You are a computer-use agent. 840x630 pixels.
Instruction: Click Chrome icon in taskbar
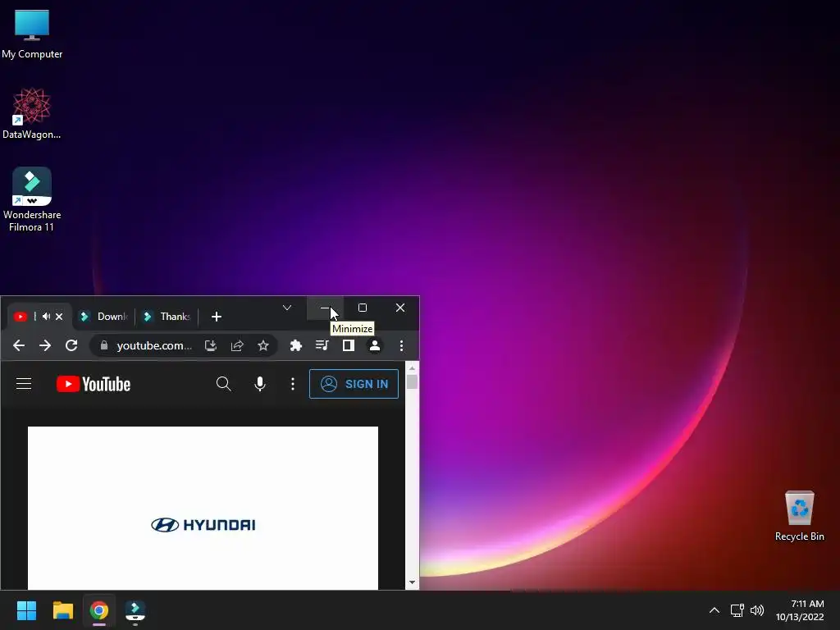coord(99,610)
